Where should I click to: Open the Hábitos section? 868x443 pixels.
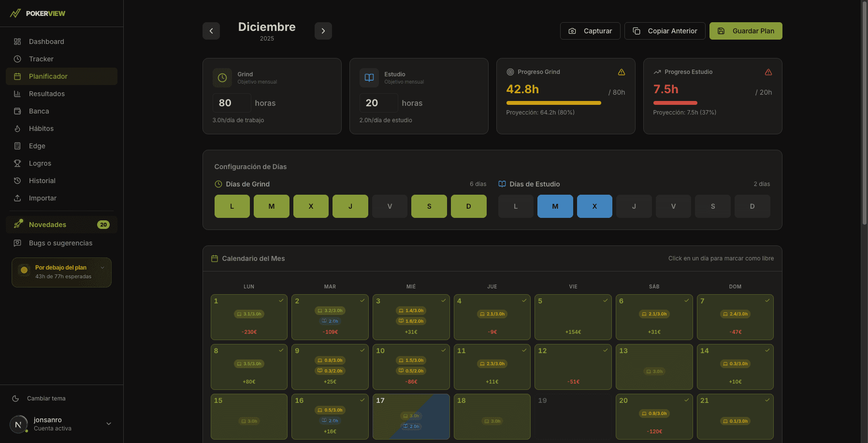click(41, 129)
